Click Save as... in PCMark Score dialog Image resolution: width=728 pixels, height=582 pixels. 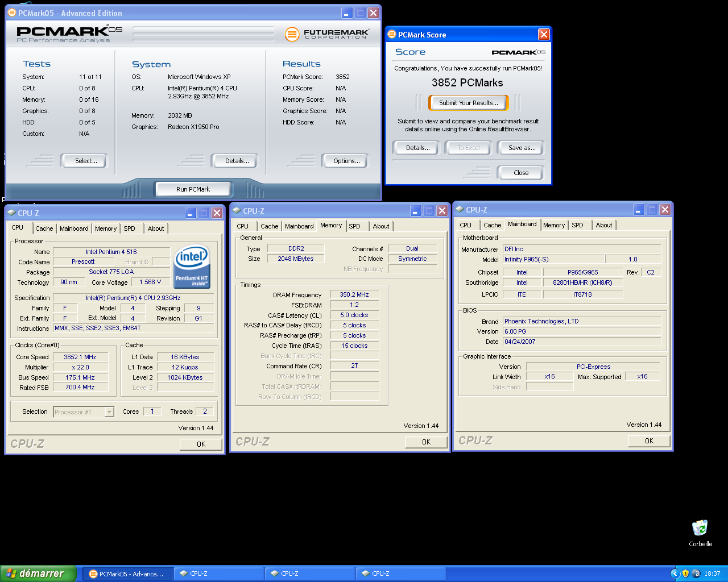522,148
